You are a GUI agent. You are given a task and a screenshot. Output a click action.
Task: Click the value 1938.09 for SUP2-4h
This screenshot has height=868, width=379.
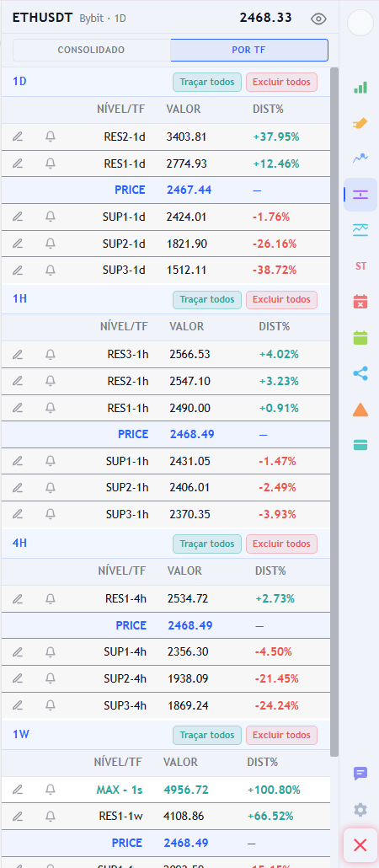tap(188, 678)
